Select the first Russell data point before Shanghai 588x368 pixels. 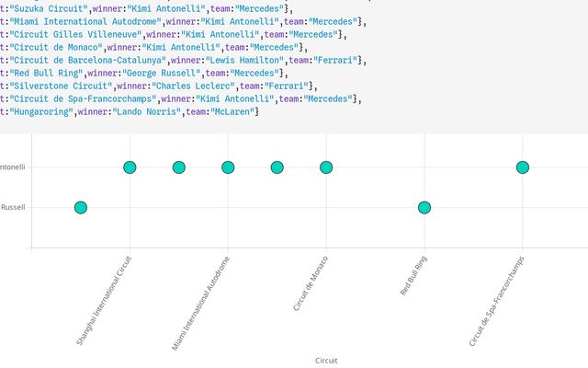[81, 207]
